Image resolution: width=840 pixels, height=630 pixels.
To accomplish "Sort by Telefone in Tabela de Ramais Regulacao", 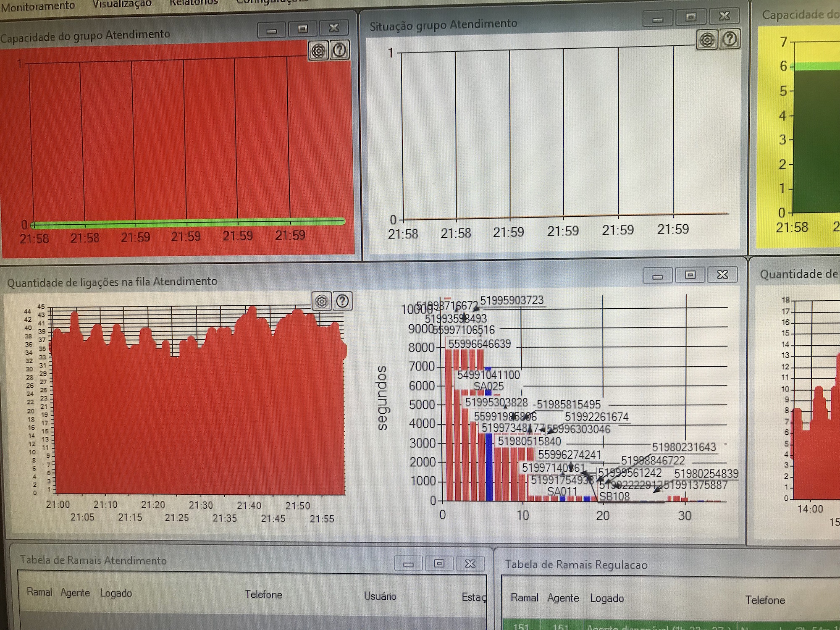I will [765, 600].
